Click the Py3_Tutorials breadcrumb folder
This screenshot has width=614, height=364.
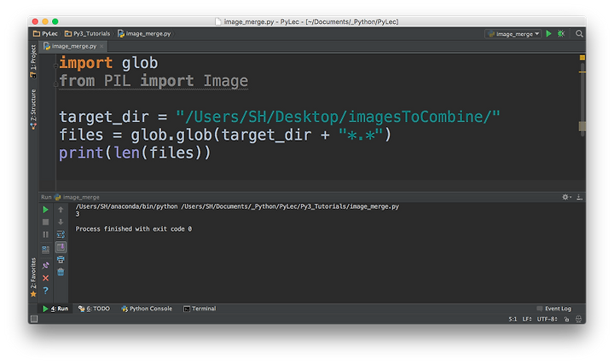[x=87, y=33]
